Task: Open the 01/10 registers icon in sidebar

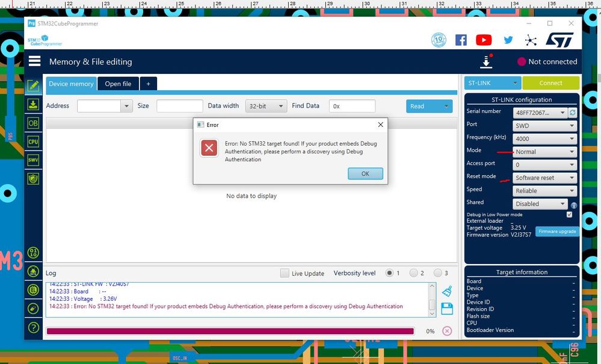Action: (x=33, y=253)
